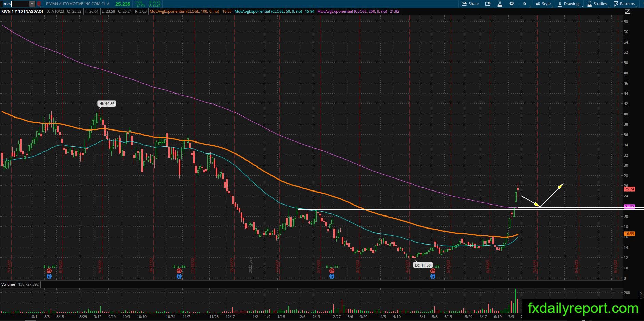Click the icon between Share and flask
This screenshot has width=644, height=321.
click(488, 4)
